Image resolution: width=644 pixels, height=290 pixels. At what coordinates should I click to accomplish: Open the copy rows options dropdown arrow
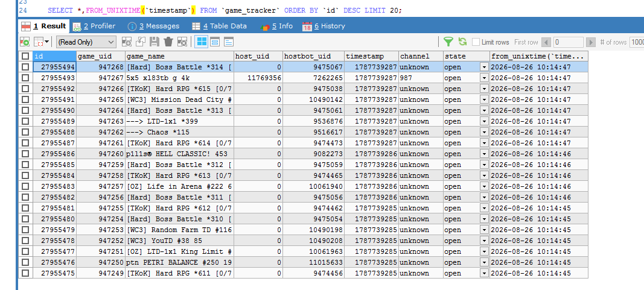click(46, 42)
